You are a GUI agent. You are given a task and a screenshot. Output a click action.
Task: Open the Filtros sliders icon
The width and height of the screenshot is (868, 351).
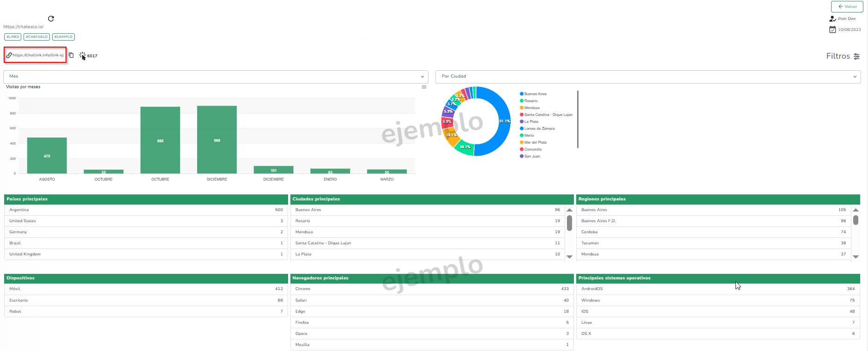856,56
